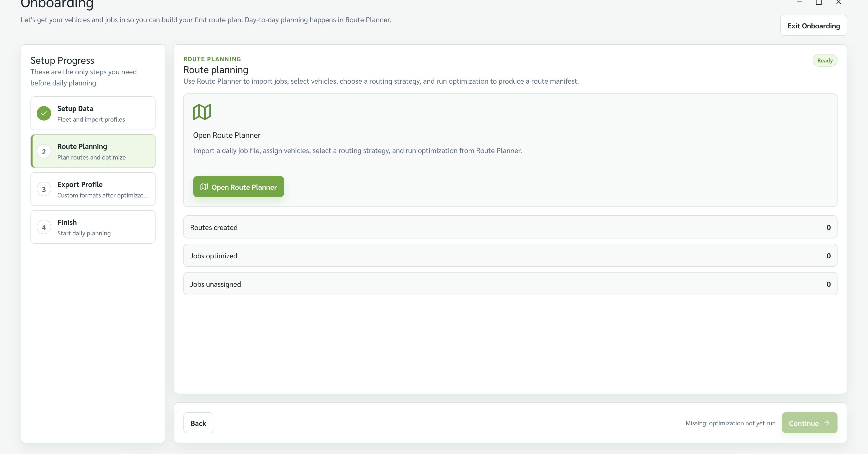Viewport: 868px width, 454px height.
Task: Click the 'Open Route Planner' card title text
Action: click(x=227, y=135)
